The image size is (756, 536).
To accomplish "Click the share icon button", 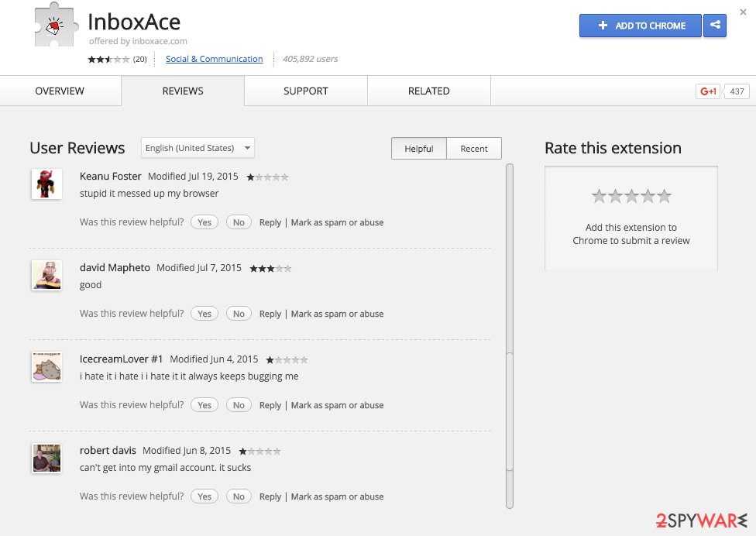I will pyautogui.click(x=715, y=26).
